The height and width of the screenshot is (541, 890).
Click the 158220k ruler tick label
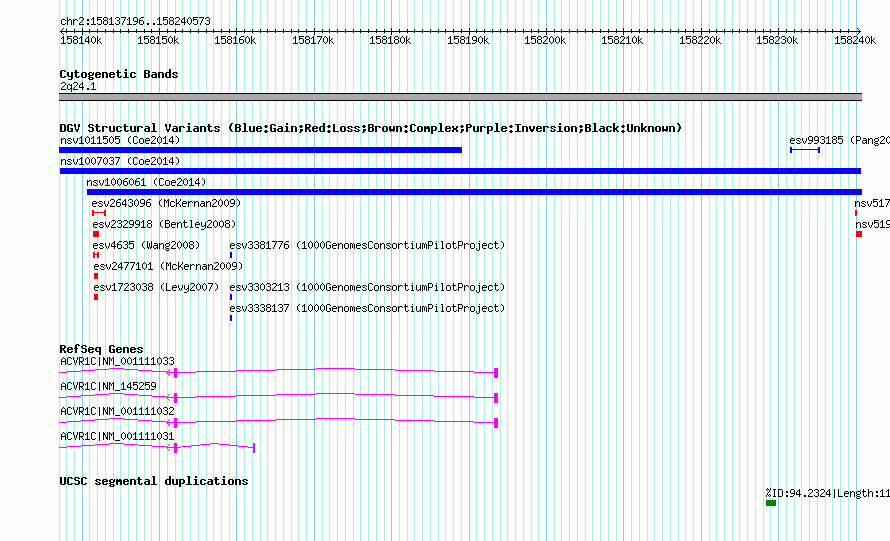click(x=700, y=40)
